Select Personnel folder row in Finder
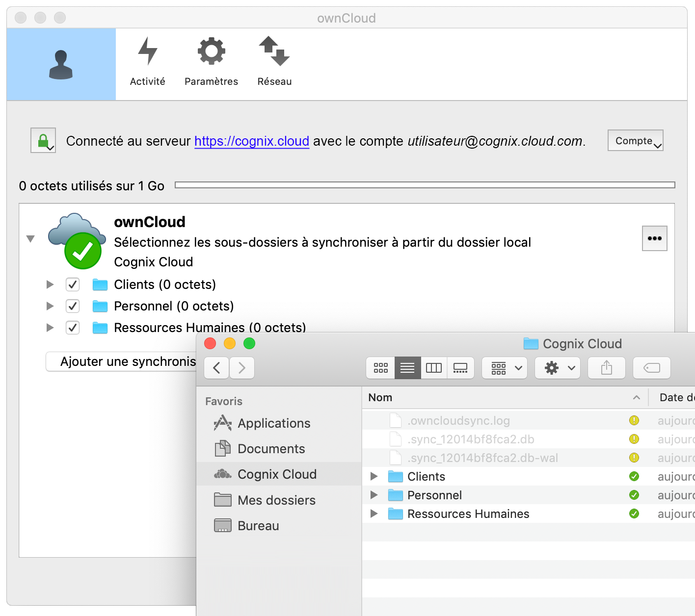695x616 pixels. tap(528, 495)
